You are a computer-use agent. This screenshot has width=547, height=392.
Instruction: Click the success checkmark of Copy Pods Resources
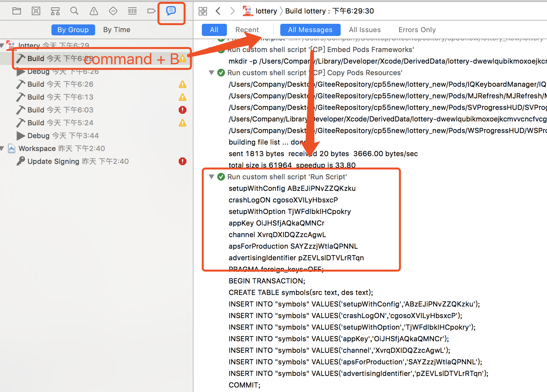pyautogui.click(x=221, y=73)
